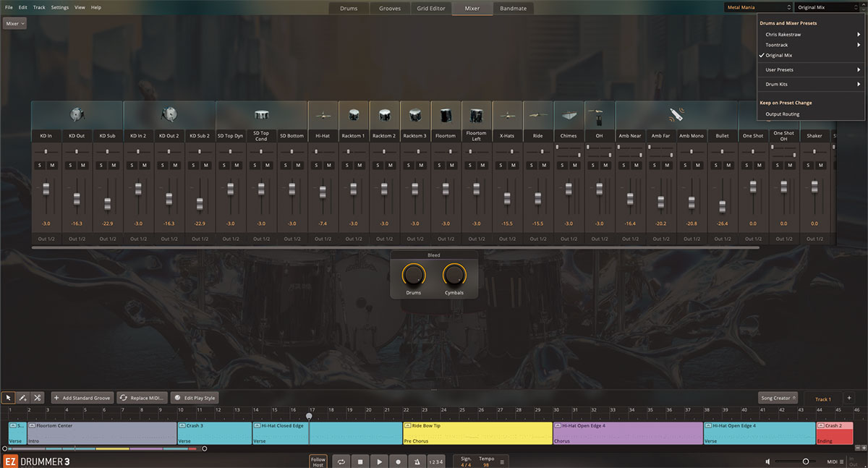
Task: Mute the KD In channel
Action: coord(52,165)
